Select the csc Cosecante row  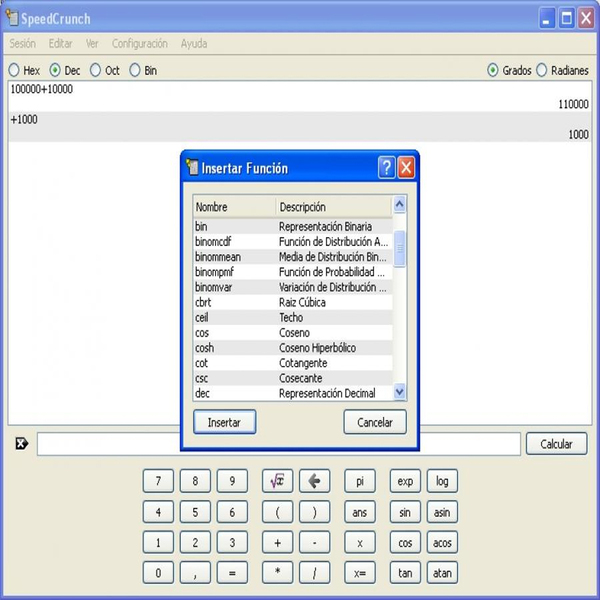tap(293, 378)
